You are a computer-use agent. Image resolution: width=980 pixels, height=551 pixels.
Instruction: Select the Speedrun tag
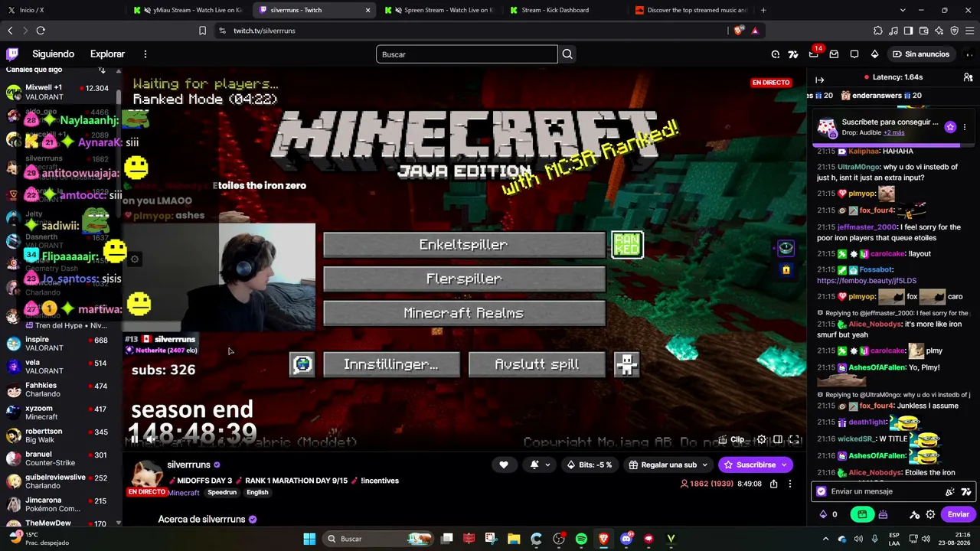click(222, 492)
